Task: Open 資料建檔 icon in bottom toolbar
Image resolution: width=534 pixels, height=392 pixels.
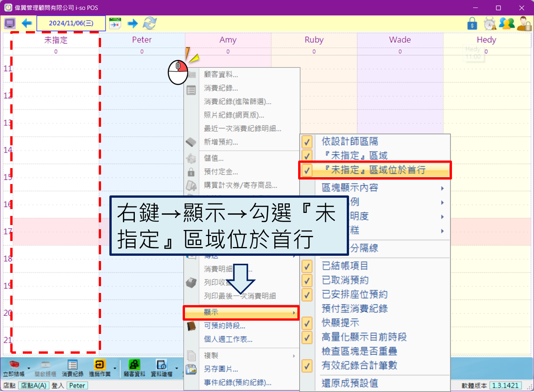Action: [x=161, y=368]
